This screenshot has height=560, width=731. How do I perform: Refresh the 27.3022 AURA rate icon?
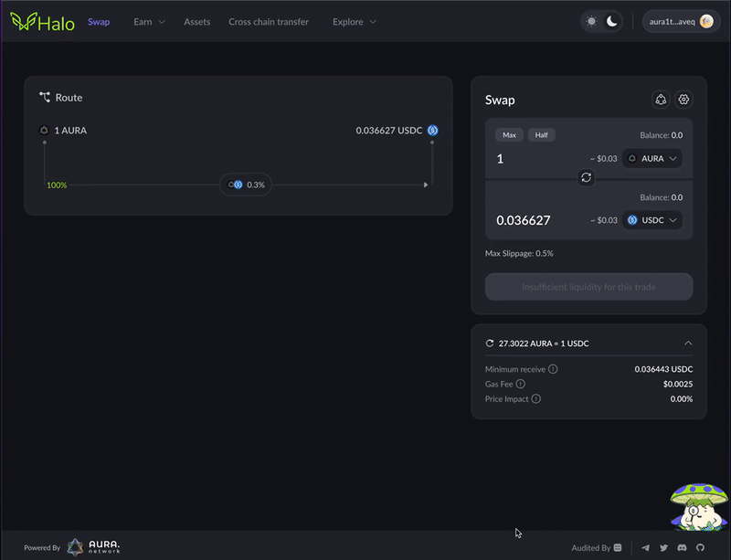490,343
